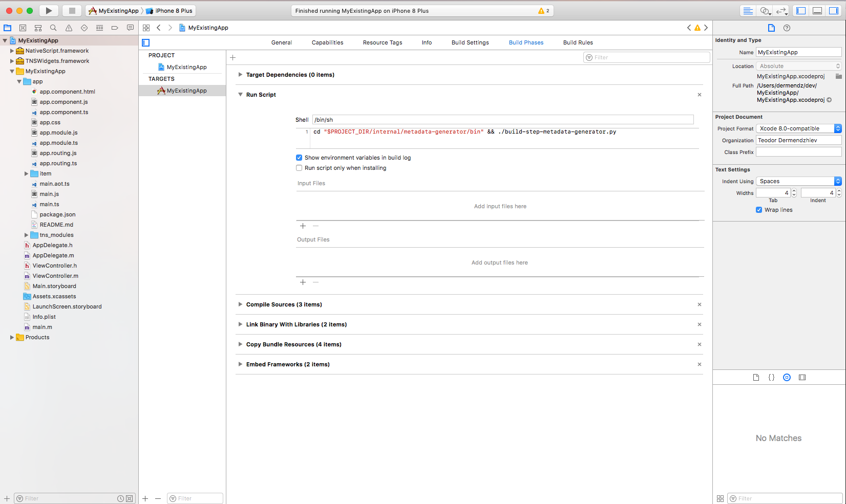Screen dimensions: 846x504
Task: Filter navigator by recent files
Action: [x=120, y=498]
